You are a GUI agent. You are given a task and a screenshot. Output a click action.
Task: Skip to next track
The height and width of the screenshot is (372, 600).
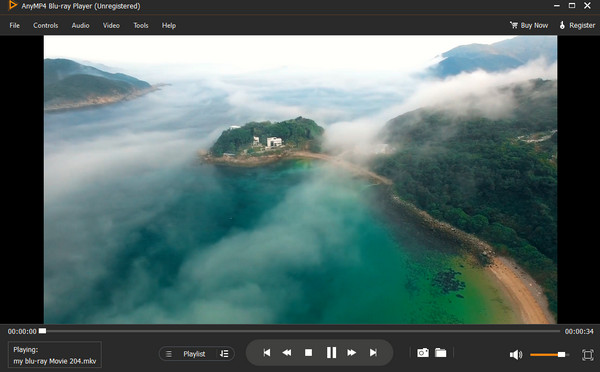tap(373, 352)
